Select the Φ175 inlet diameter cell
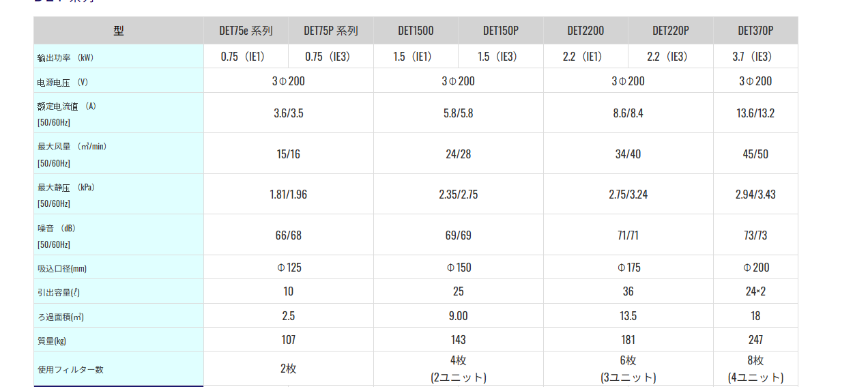The width and height of the screenshot is (868, 387). coord(628,268)
